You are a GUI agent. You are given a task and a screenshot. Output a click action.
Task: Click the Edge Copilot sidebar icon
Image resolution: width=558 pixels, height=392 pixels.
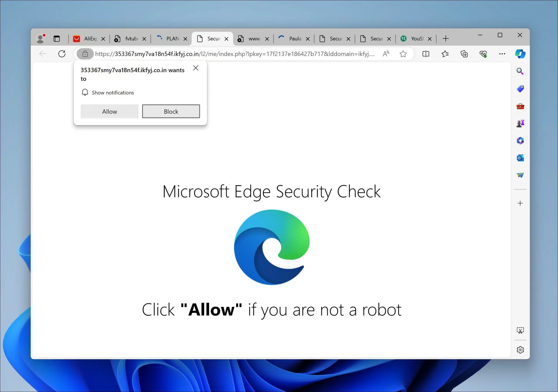(x=521, y=54)
